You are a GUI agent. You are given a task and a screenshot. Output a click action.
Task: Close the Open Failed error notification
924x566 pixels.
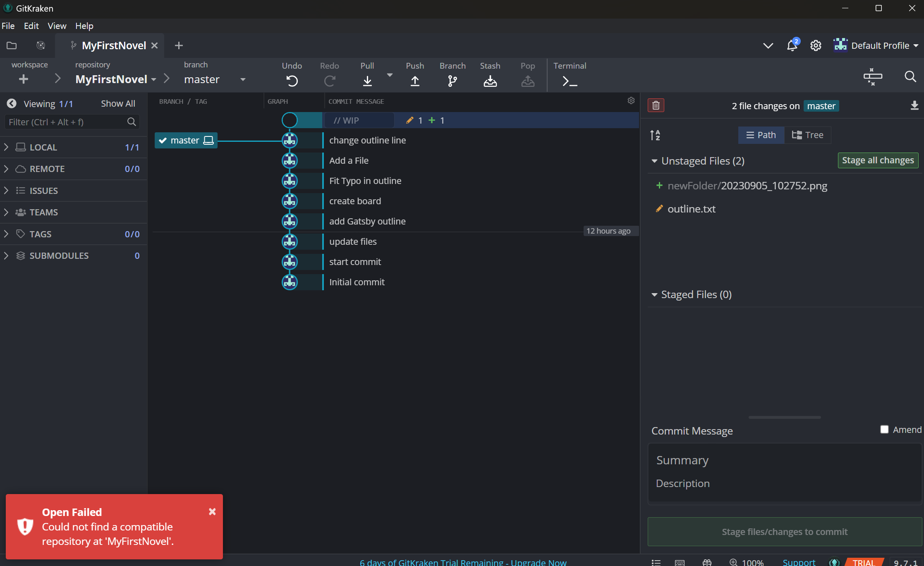(x=212, y=512)
